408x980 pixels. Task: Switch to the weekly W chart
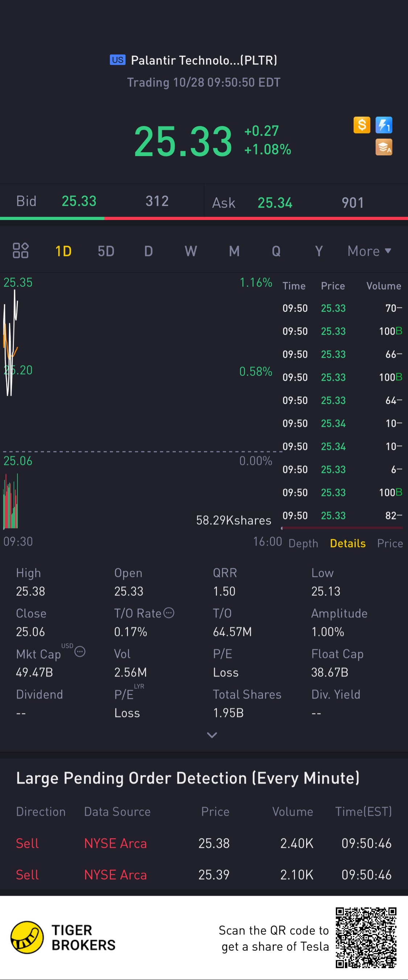coord(191,251)
